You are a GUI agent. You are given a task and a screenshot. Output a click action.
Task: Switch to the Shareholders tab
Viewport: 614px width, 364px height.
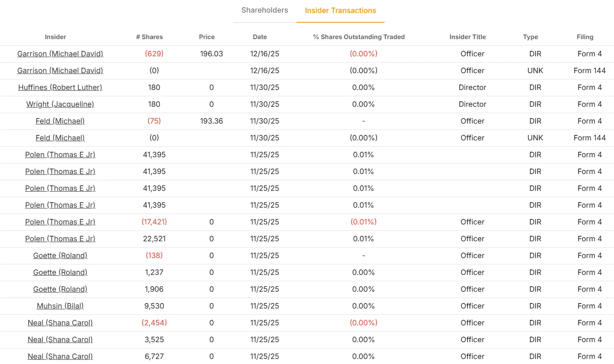coord(265,10)
